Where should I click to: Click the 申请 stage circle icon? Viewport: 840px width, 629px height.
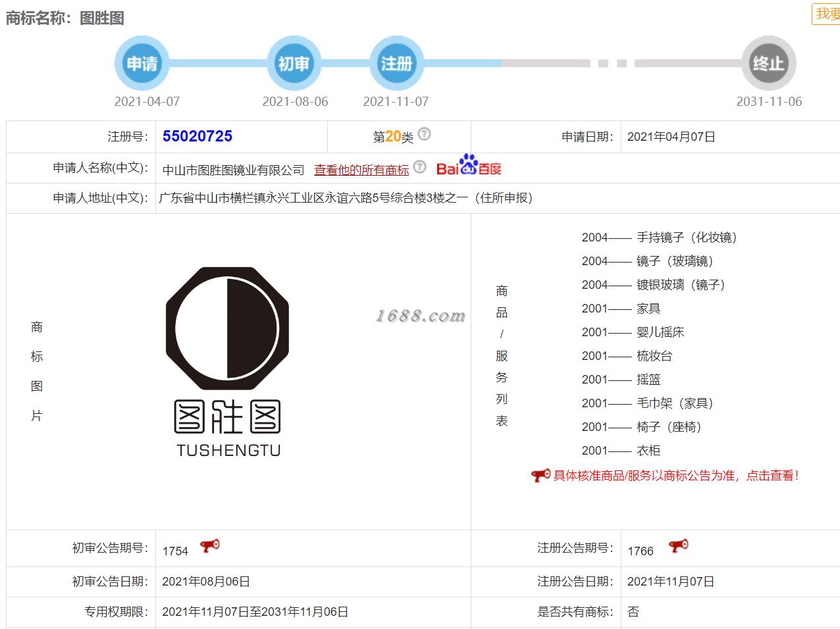(142, 64)
